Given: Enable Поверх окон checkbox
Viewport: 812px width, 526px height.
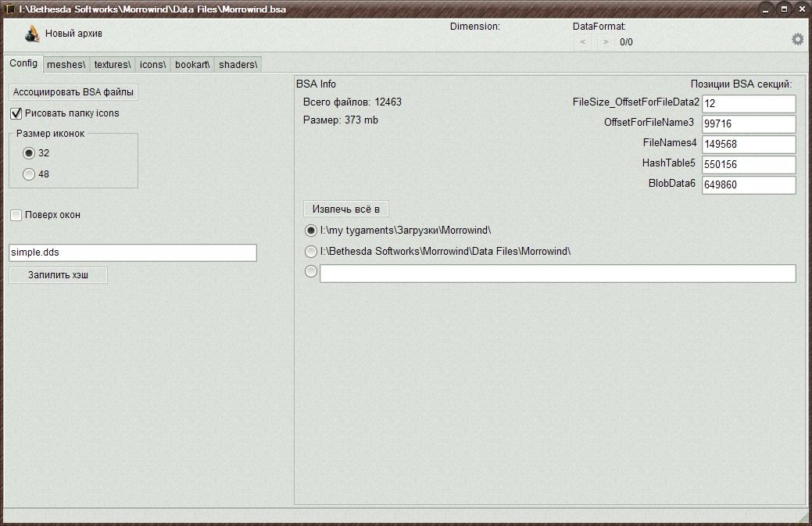Looking at the screenshot, I should [16, 215].
